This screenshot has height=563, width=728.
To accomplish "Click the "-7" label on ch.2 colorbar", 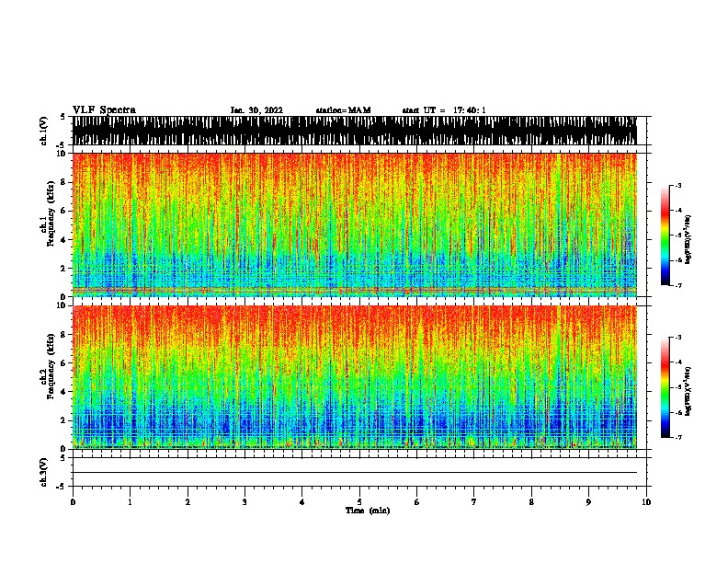I will pyautogui.click(x=677, y=437).
